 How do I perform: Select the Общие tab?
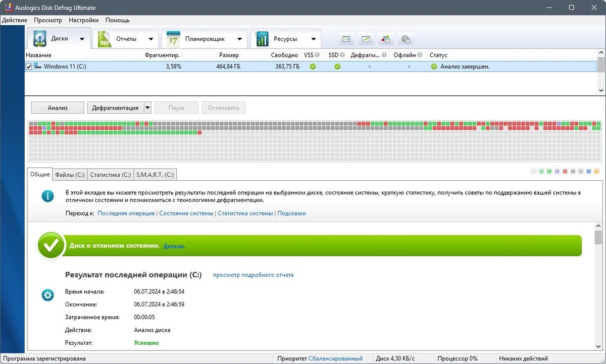click(x=40, y=174)
